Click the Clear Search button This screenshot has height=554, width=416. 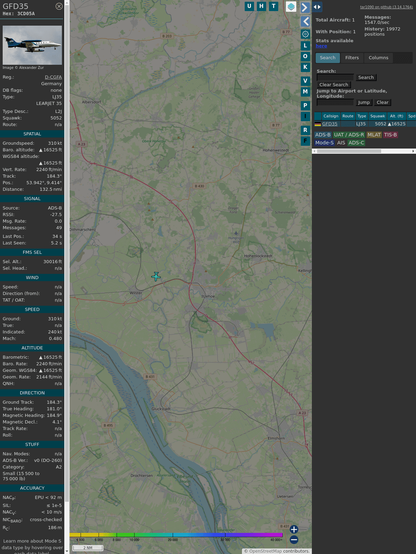[334, 85]
